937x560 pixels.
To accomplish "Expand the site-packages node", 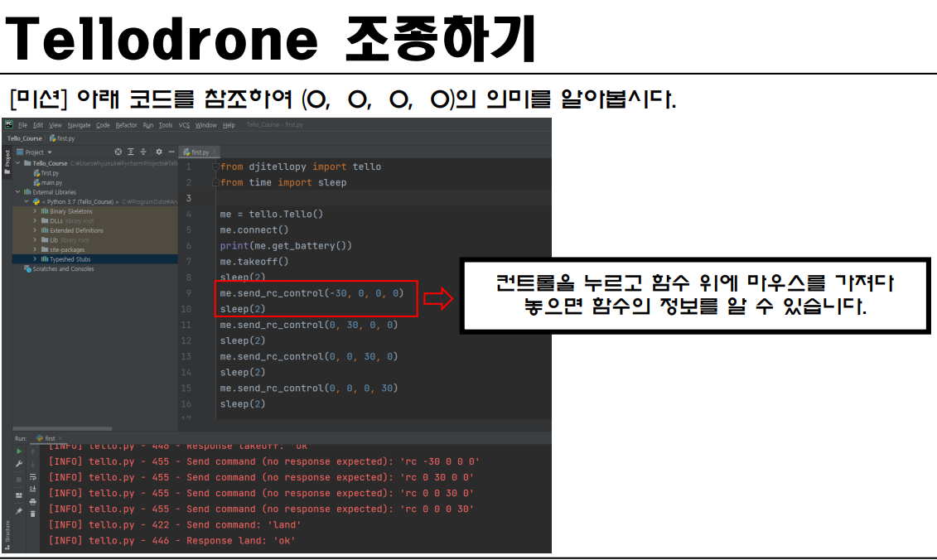I will coord(35,249).
